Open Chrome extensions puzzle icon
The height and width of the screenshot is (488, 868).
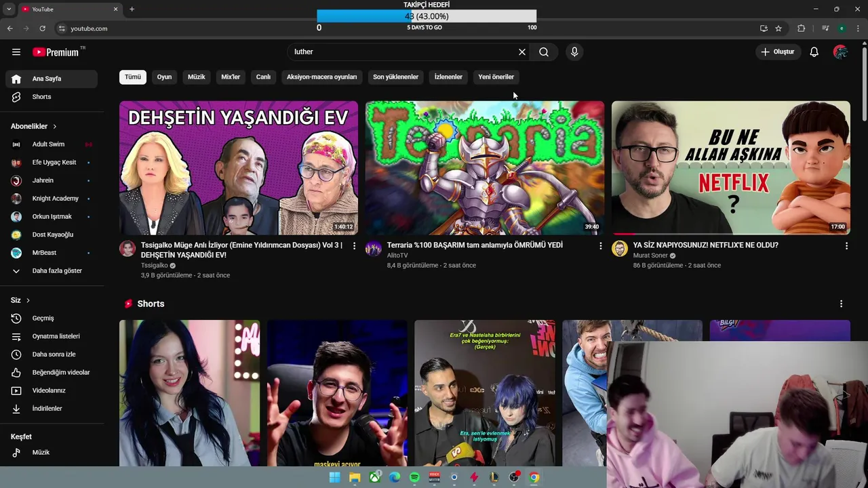click(x=802, y=28)
